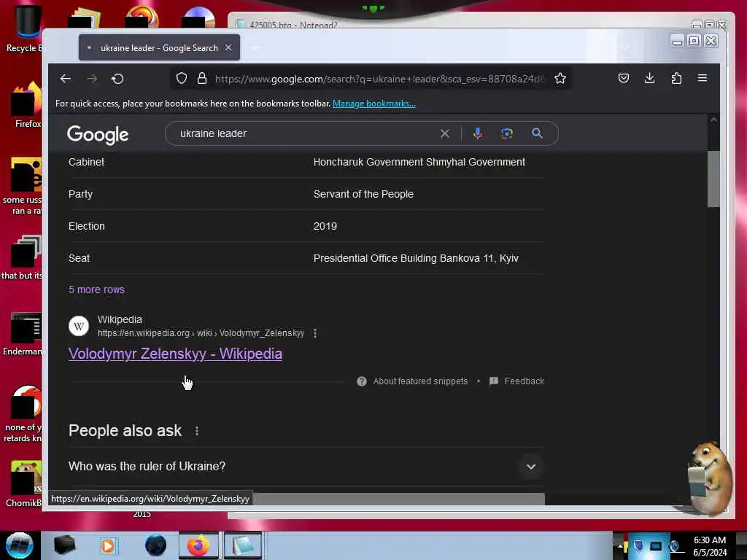The width and height of the screenshot is (747, 560).
Task: Open the People also ask three-dot menu
Action: 197,431
